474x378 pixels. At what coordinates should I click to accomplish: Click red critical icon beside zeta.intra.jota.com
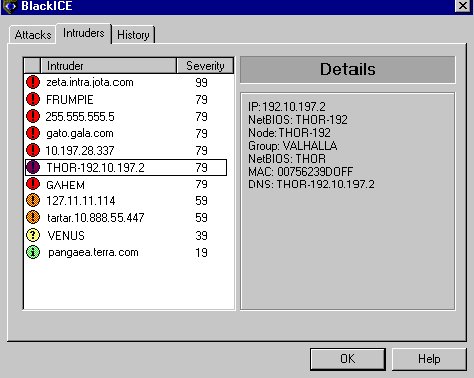click(33, 82)
